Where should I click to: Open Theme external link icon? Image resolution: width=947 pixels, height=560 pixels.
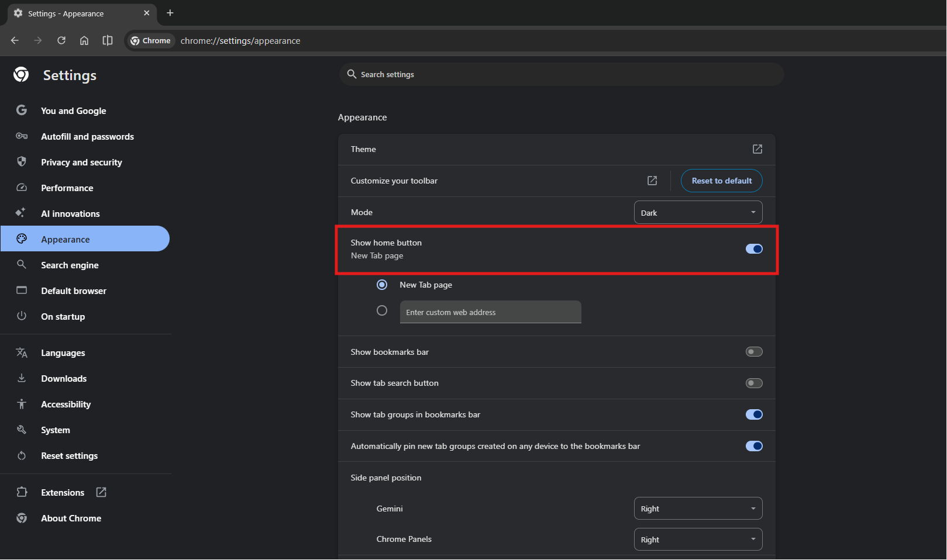pyautogui.click(x=757, y=149)
